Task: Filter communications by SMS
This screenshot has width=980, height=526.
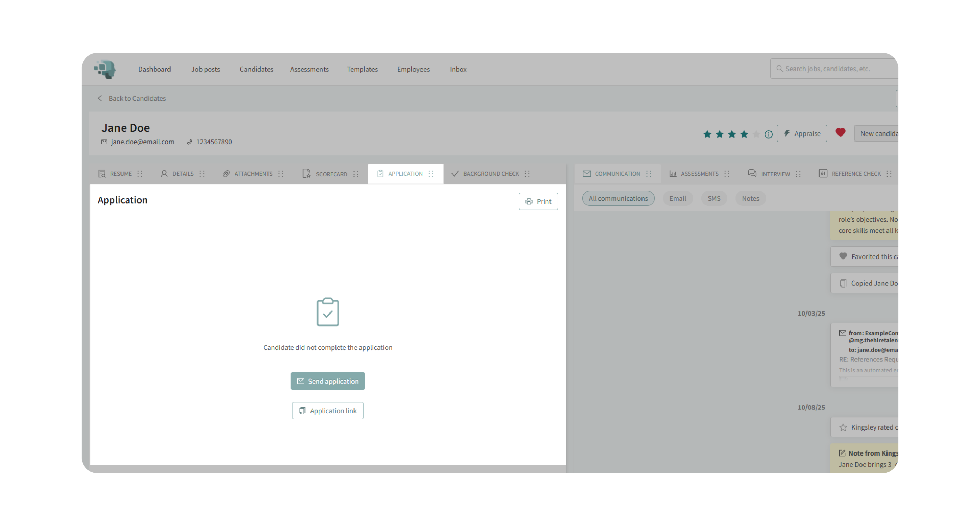Action: click(714, 198)
